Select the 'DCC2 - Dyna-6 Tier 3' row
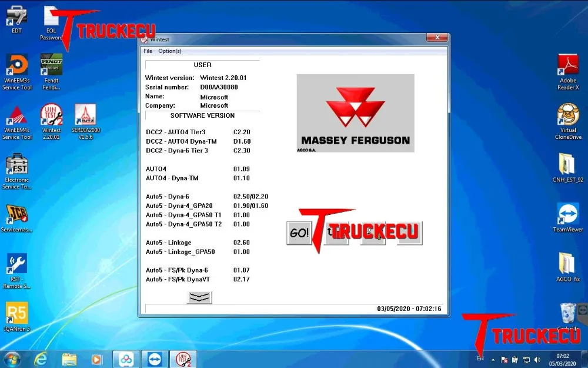Viewport: 588px width, 368px height. click(198, 151)
